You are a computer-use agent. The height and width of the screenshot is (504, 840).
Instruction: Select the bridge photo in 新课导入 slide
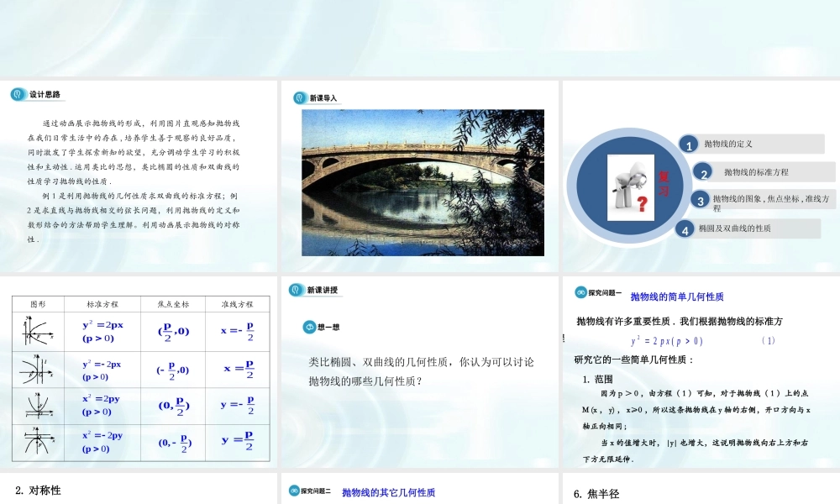423,182
